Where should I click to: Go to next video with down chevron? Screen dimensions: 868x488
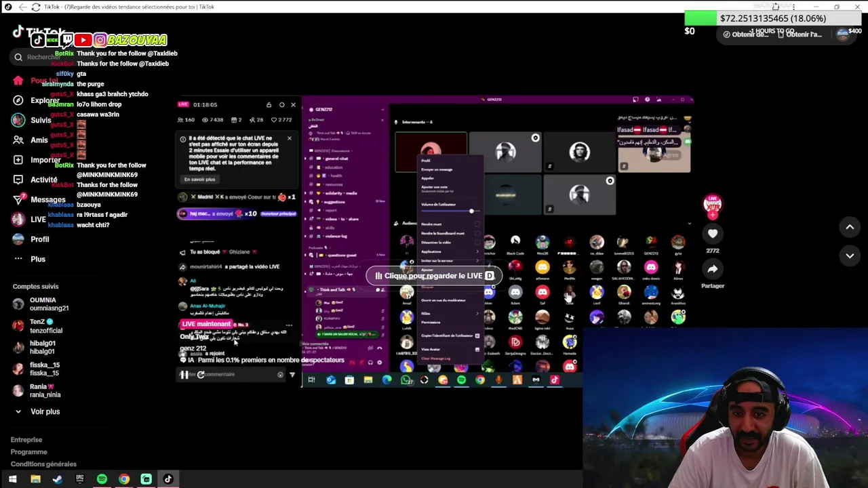click(x=850, y=256)
